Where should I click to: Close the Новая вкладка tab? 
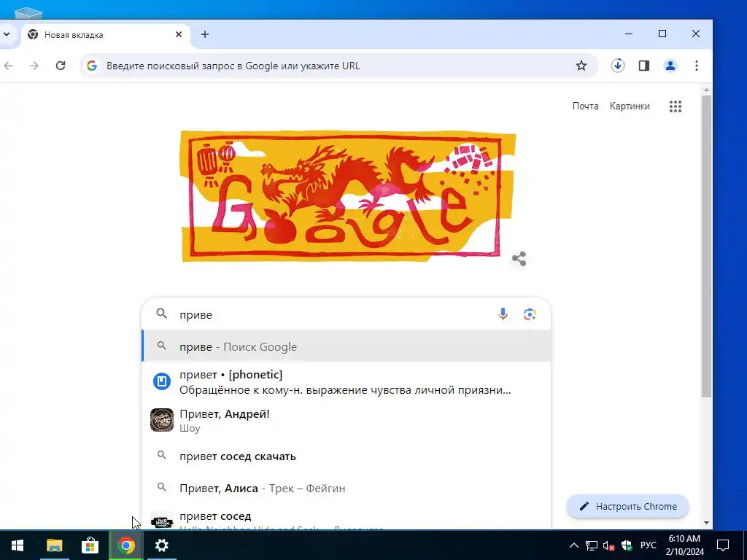point(179,34)
